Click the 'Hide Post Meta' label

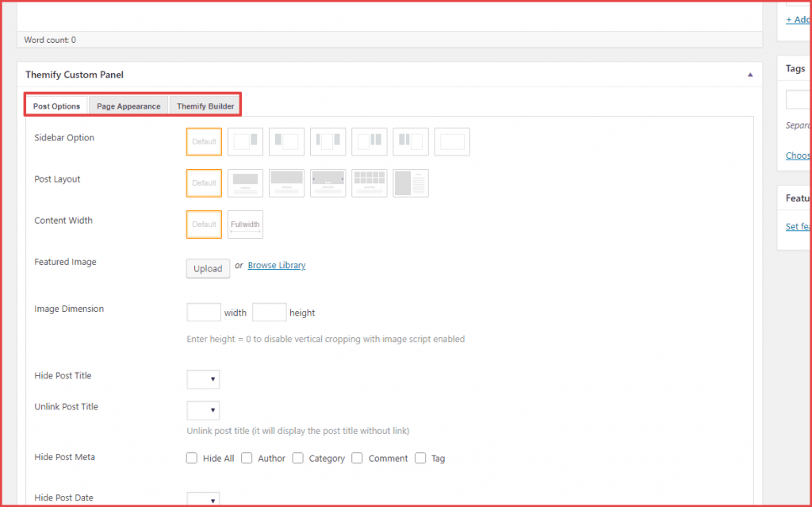(65, 457)
